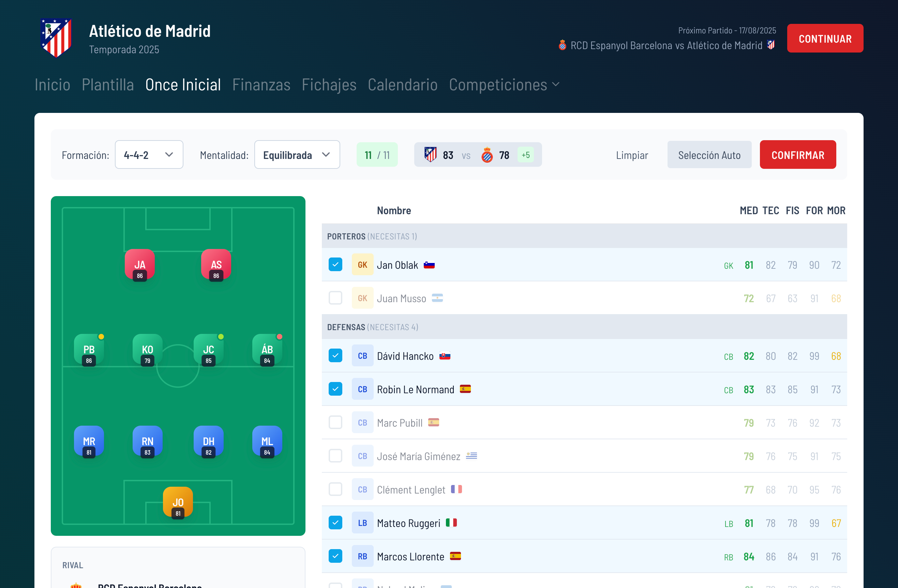Click the KO midfielder token on pitch

coord(147,349)
